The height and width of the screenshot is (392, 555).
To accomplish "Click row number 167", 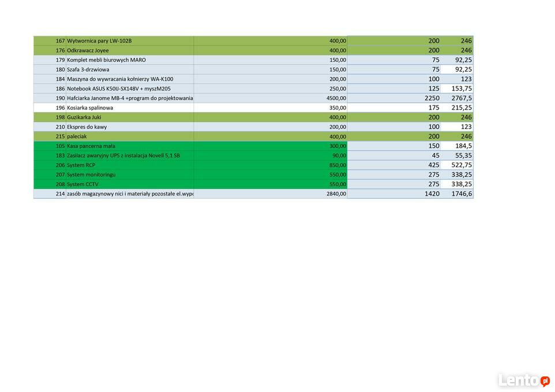I will click(x=50, y=41).
